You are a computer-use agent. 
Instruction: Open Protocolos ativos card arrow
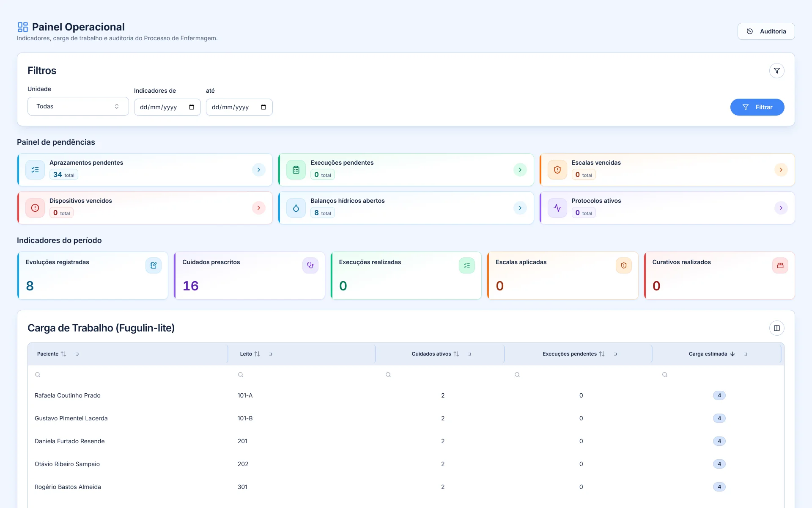tap(781, 208)
